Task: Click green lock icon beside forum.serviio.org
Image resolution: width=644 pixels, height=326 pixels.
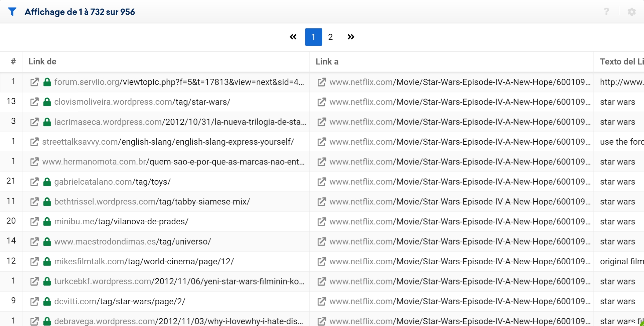Action: tap(47, 82)
